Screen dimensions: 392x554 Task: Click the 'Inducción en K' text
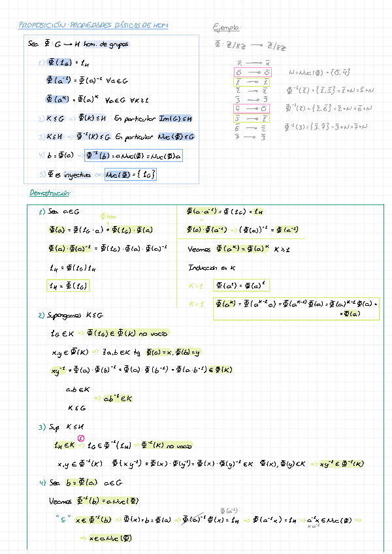[x=212, y=268]
